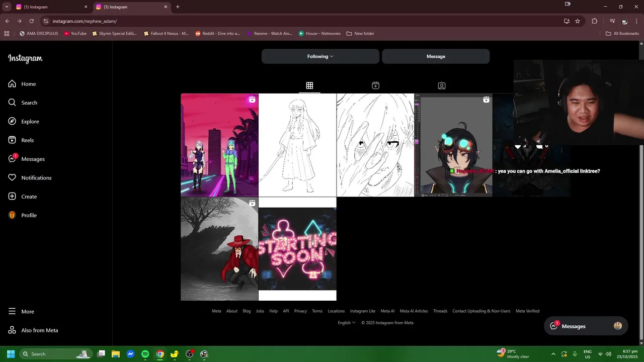The width and height of the screenshot is (644, 362).
Task: Bookmark this page with the star
Action: [x=578, y=21]
